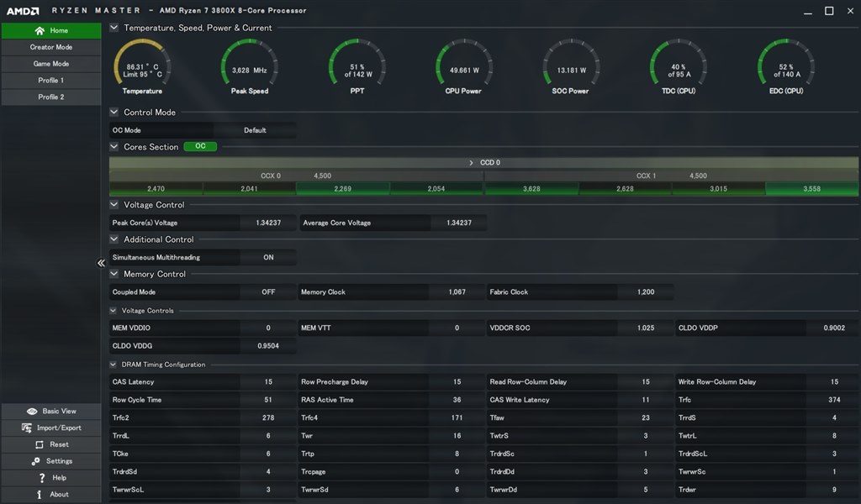Click Row Cycle Time value 51
Image resolution: width=861 pixels, height=504 pixels.
point(268,400)
